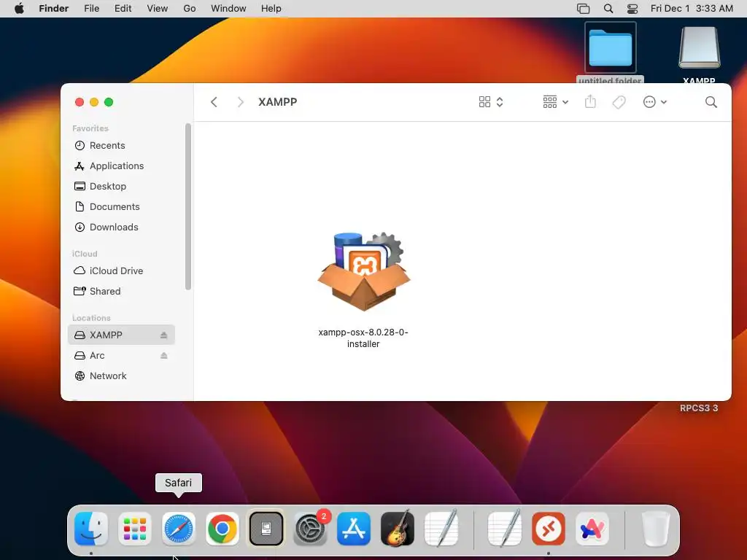Click the Edit Tags toolbar icon
The width and height of the screenshot is (747, 560).
point(619,102)
